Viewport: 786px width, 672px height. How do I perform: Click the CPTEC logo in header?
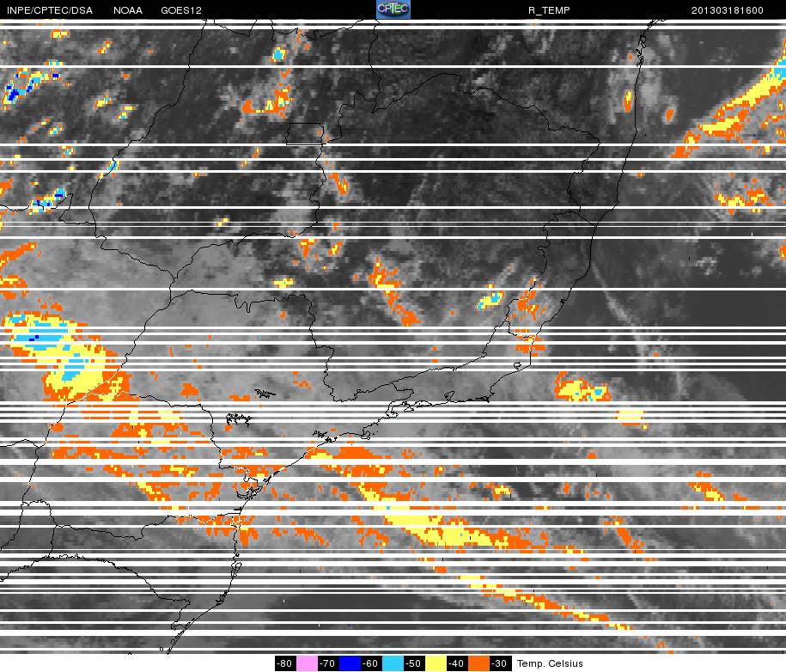(393, 9)
